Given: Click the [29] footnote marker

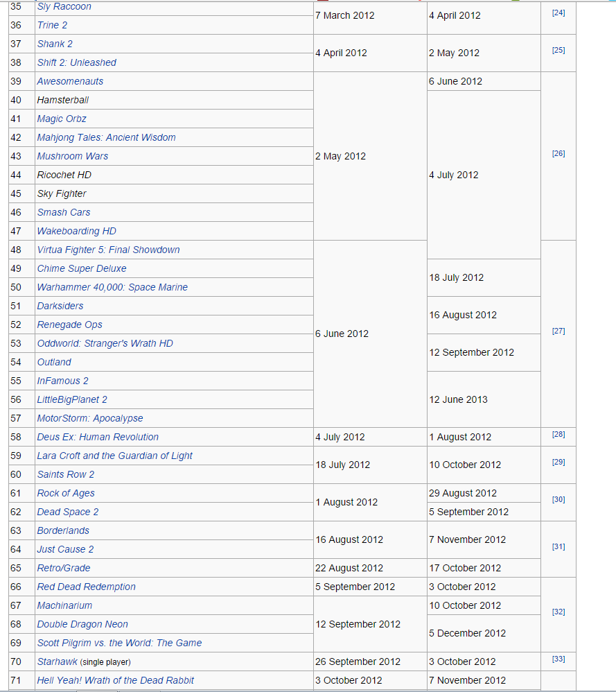Looking at the screenshot, I should [x=558, y=462].
